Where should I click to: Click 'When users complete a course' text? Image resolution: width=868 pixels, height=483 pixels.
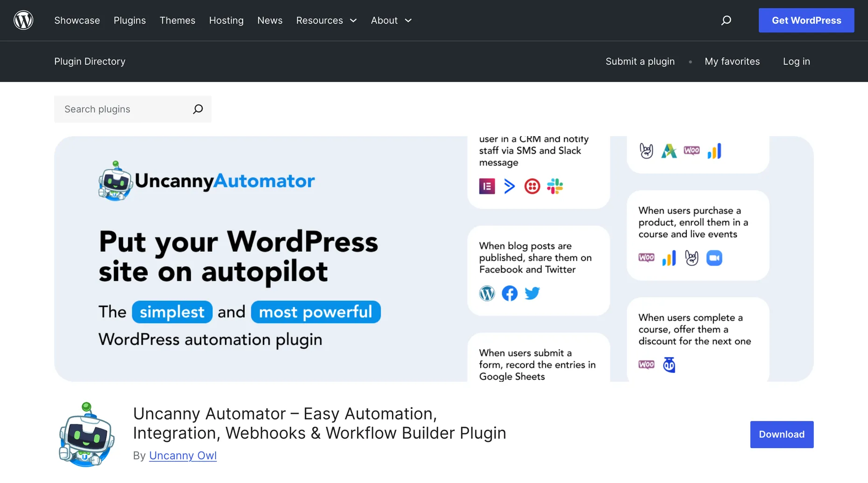click(695, 329)
